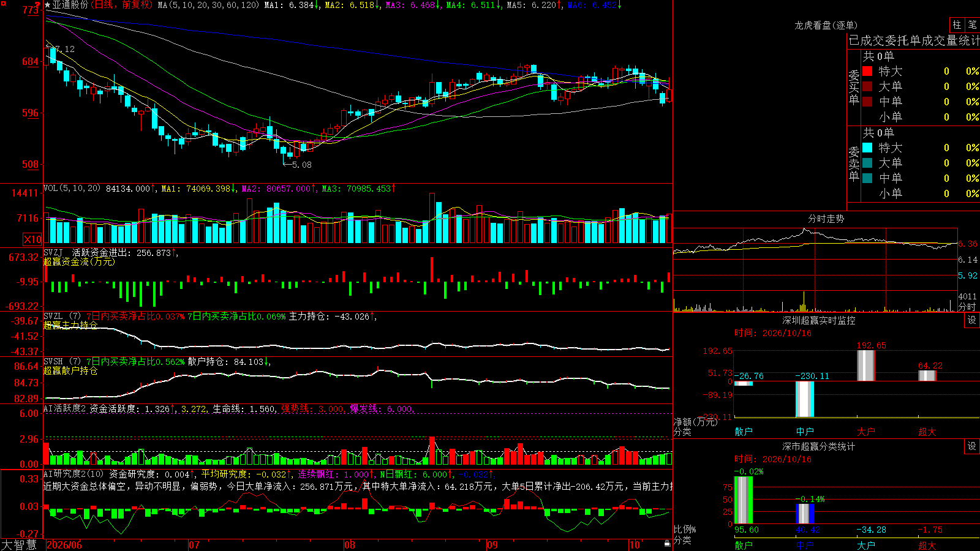The width and height of the screenshot is (980, 551).
Task: Click the SVSH (7) indicator label
Action: (x=62, y=362)
